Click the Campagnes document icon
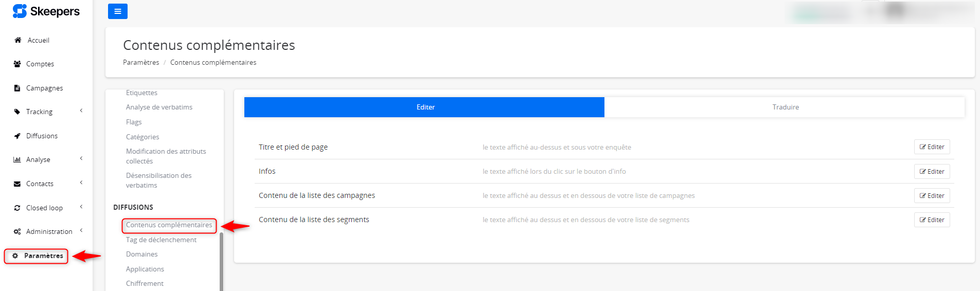Image resolution: width=980 pixels, height=291 pixels. [17, 88]
